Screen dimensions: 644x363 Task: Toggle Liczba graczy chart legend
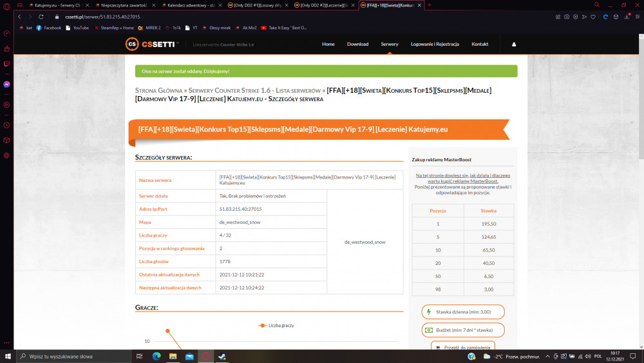tap(276, 326)
